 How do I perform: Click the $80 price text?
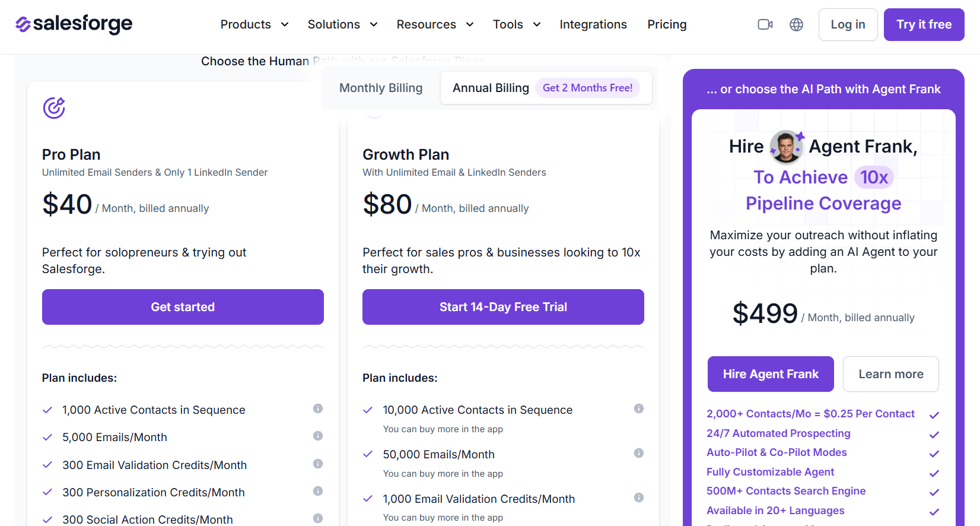click(x=387, y=204)
